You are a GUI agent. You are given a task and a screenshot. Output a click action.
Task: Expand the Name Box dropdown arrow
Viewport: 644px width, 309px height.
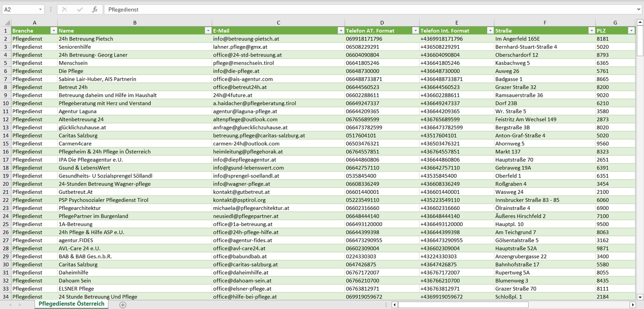click(40, 9)
